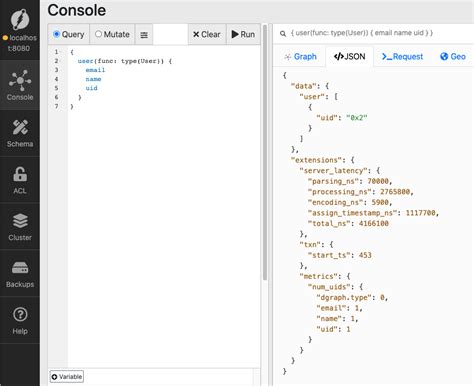The height and width of the screenshot is (386, 474).
Task: Click the "parsing_ns" value 70000
Action: pyautogui.click(x=378, y=181)
